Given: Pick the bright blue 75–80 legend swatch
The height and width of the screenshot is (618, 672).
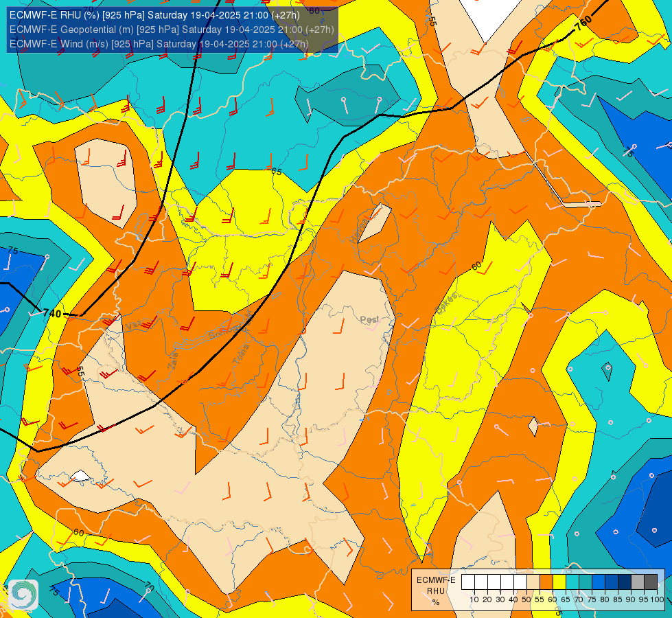Looking at the screenshot, I should [599, 582].
